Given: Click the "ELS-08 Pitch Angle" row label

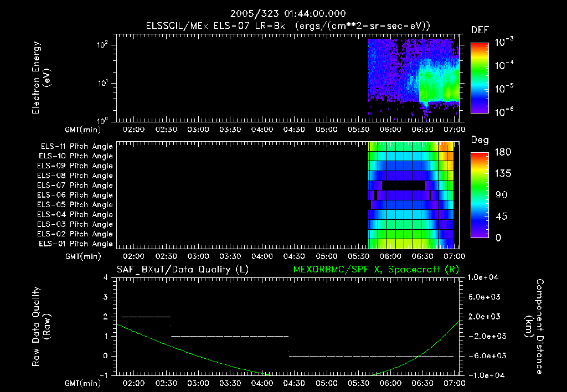Looking at the screenshot, I should [75, 176].
